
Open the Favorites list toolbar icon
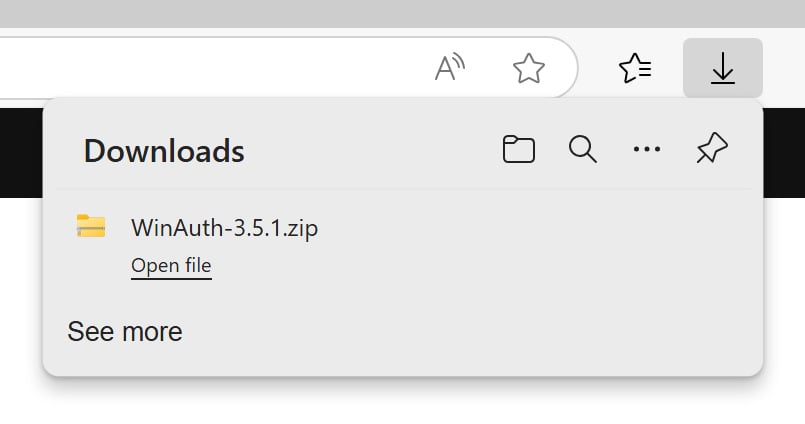tap(636, 68)
